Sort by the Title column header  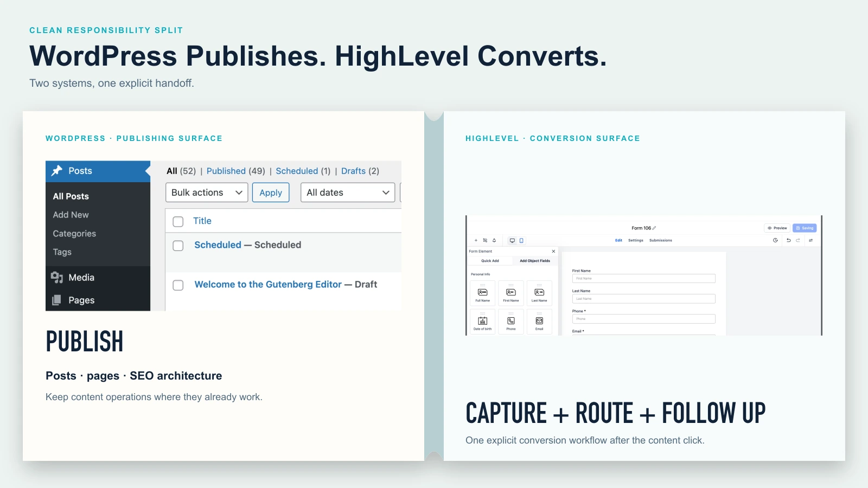(x=202, y=221)
